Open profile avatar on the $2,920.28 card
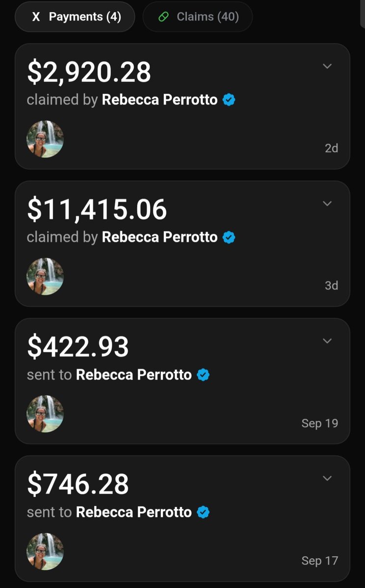Viewport: 365px width, 588px height. pos(45,139)
